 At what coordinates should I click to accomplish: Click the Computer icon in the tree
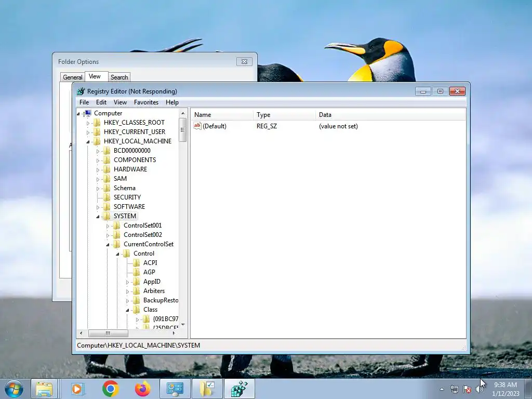[x=88, y=113]
